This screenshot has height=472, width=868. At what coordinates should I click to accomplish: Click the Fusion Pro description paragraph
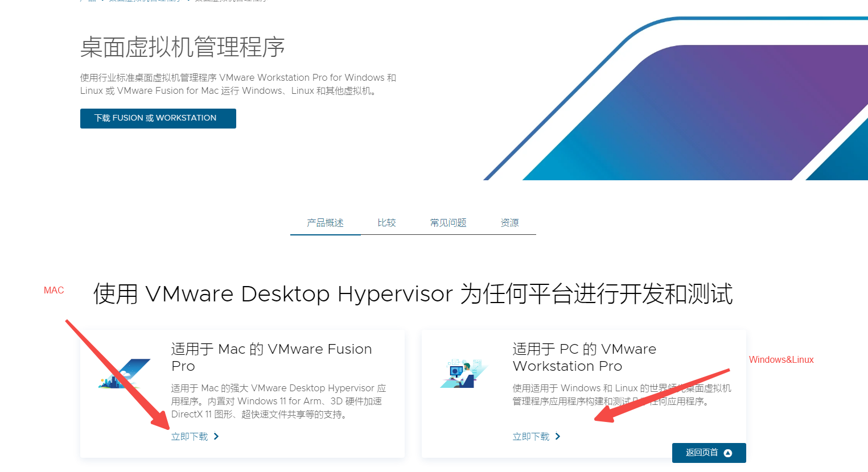[279, 401]
